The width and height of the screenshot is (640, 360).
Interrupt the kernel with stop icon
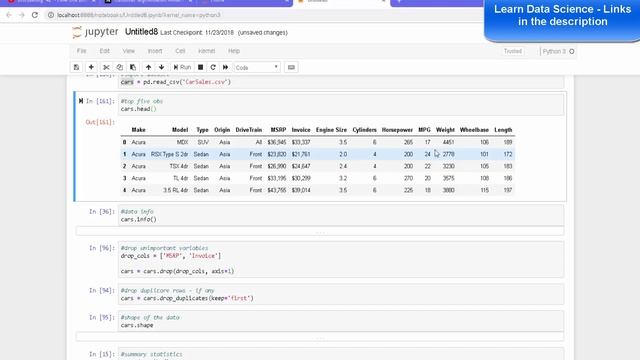[200, 67]
